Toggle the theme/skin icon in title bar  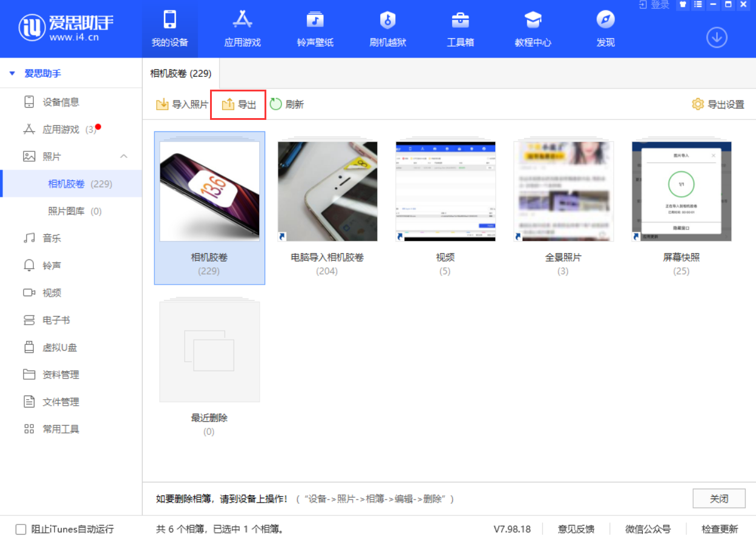tap(682, 5)
